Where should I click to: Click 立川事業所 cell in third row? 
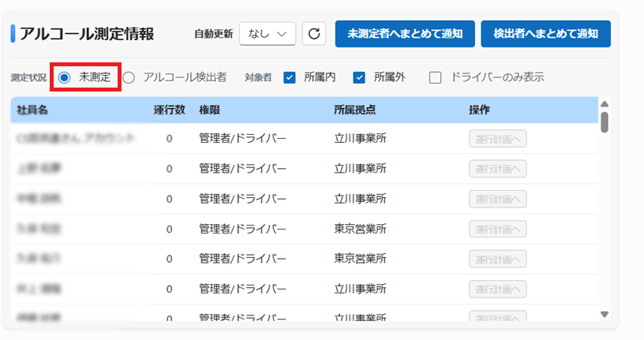(360, 199)
